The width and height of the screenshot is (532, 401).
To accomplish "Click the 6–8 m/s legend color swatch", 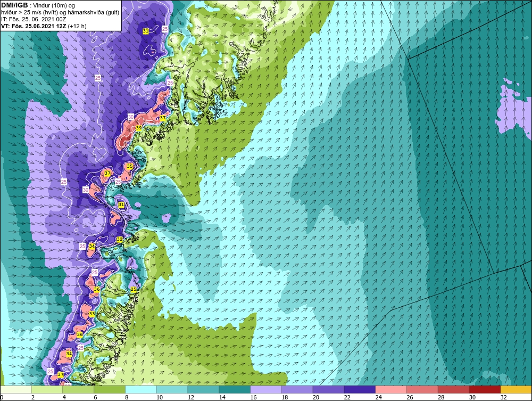I will 110,389.
